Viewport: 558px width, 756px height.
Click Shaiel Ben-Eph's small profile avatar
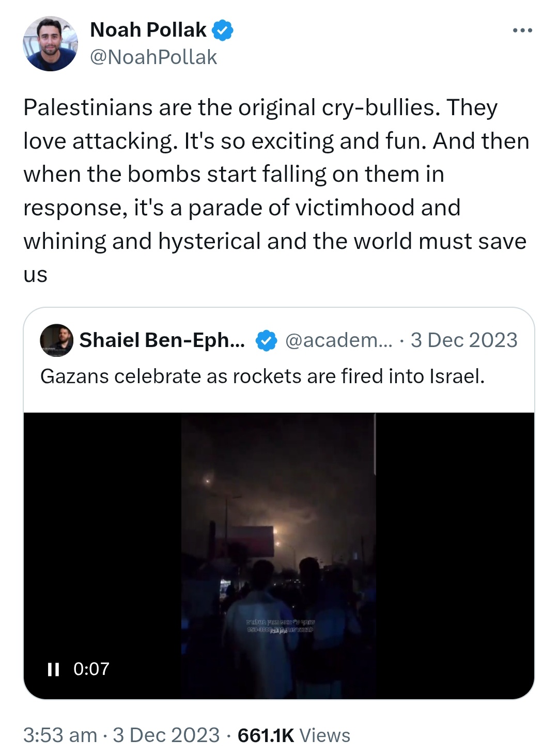pyautogui.click(x=57, y=340)
